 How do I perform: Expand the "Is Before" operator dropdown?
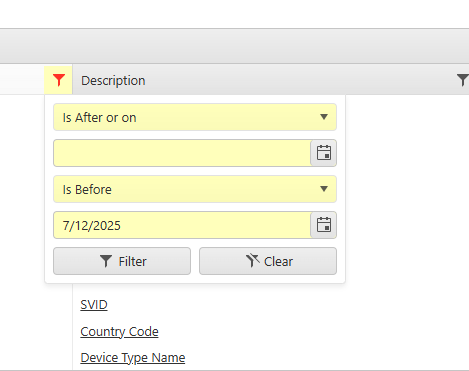[x=195, y=189]
